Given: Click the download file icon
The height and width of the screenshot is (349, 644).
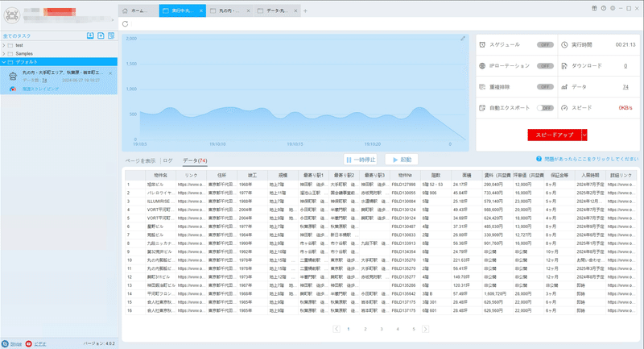Looking at the screenshot, I should [x=564, y=66].
